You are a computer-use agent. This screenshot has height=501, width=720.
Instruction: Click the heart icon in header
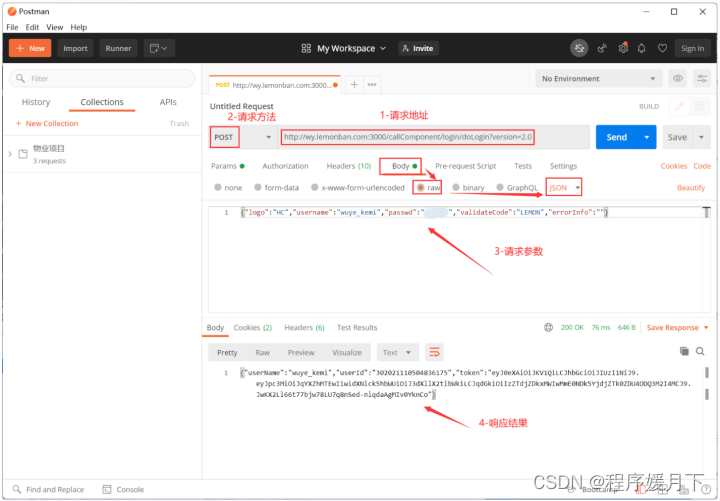(662, 48)
